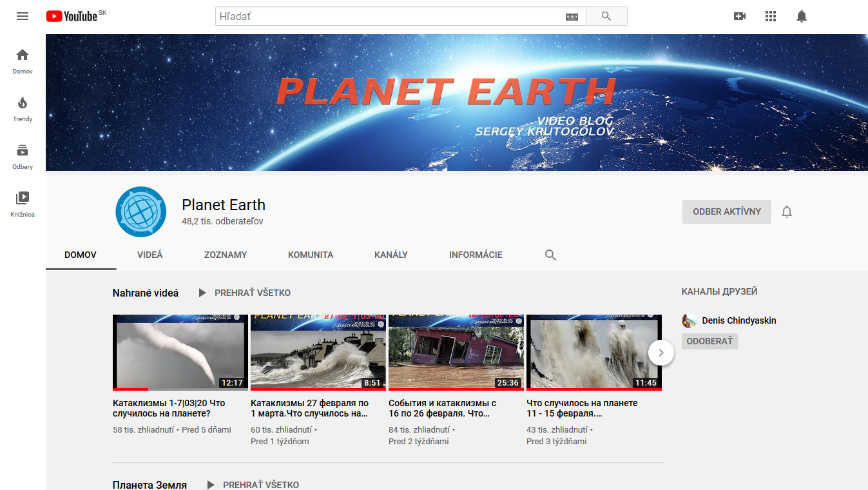This screenshot has height=490, width=868.
Task: Switch to the ZOZNAMY tab
Action: (x=226, y=255)
